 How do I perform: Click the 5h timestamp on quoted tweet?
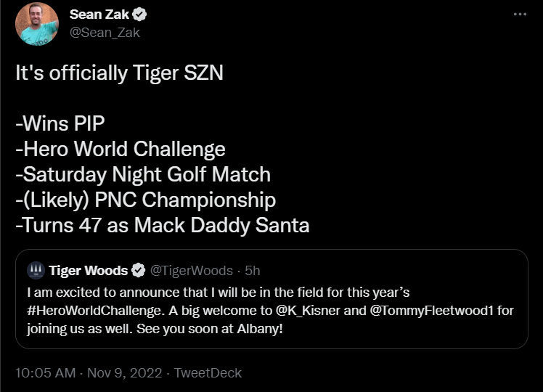(253, 271)
